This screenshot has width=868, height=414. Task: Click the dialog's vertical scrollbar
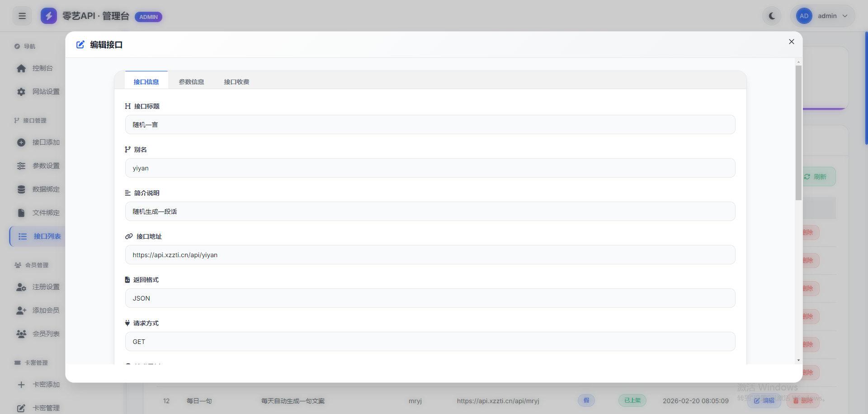798,133
